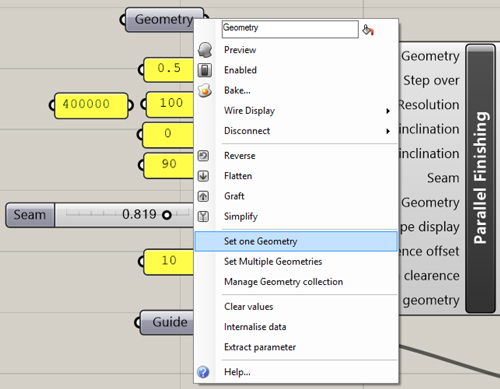Click the 'pe display' input label
Screen dimensions: 500x389
(430, 227)
